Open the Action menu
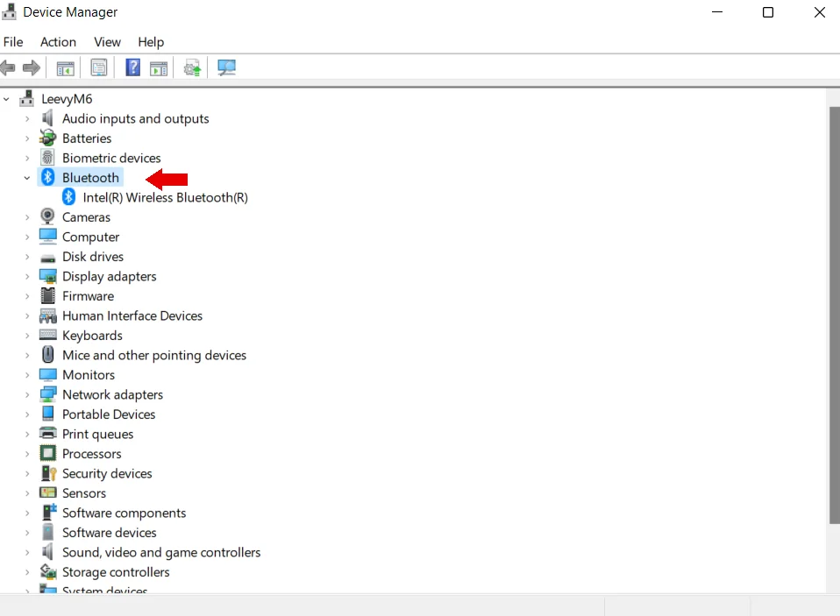The image size is (840, 616). click(58, 42)
